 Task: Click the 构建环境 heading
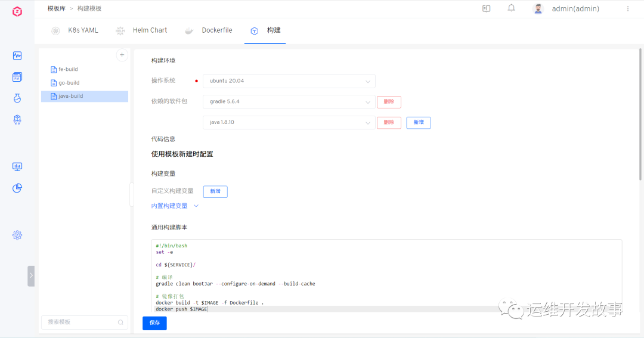pos(163,60)
